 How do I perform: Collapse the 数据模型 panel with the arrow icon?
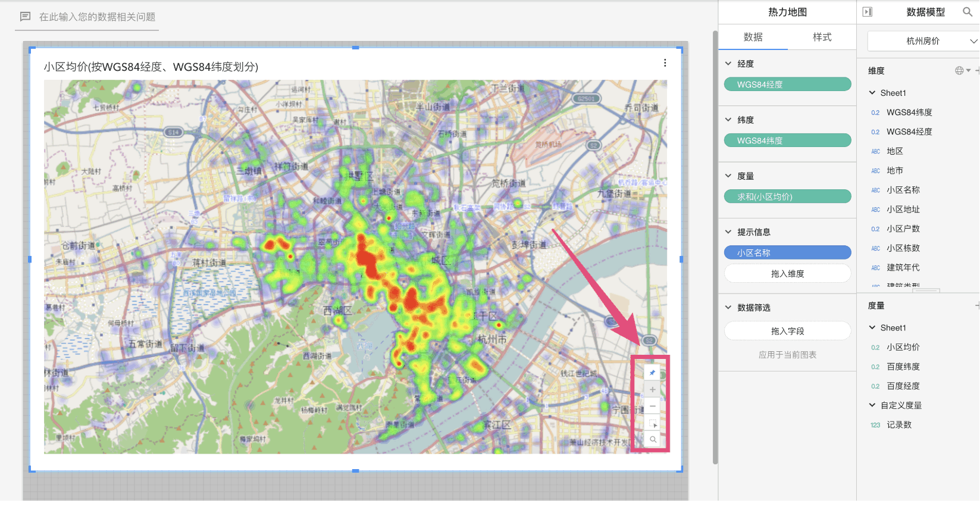coord(868,12)
